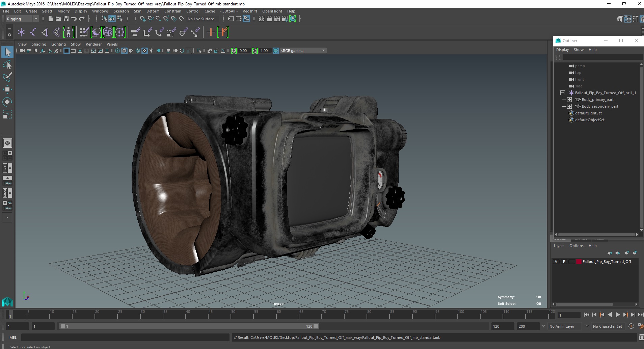Click Select camera icon in panel toolbar
The image size is (644, 349).
pos(22,51)
